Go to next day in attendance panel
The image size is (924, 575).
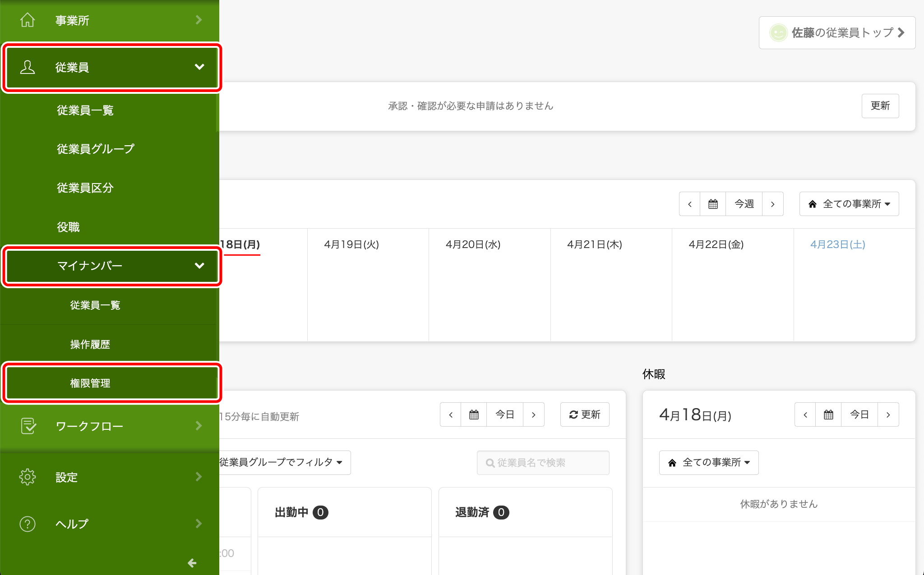click(534, 414)
